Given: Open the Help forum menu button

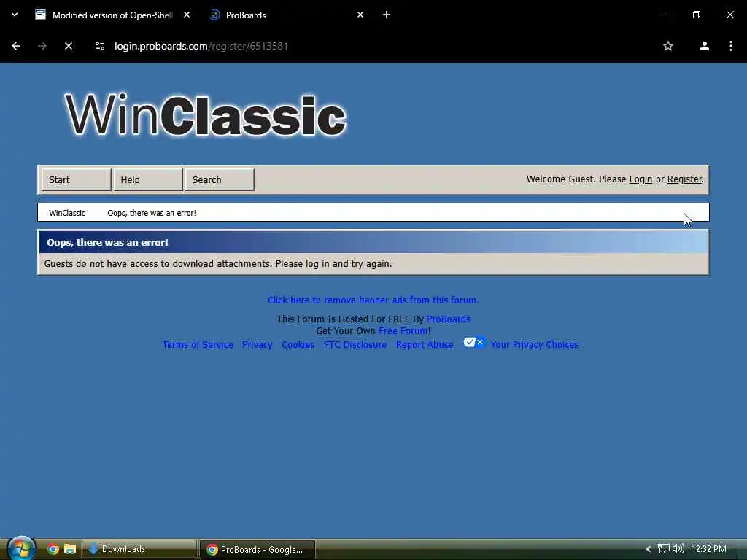Looking at the screenshot, I should pos(147,179).
